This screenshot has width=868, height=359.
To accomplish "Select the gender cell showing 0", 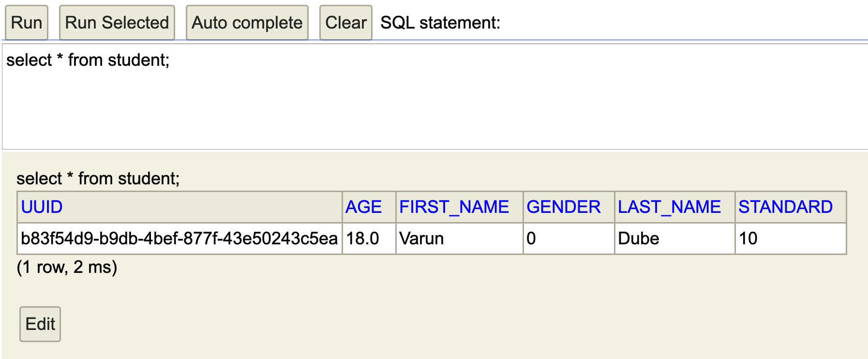I will click(569, 239).
